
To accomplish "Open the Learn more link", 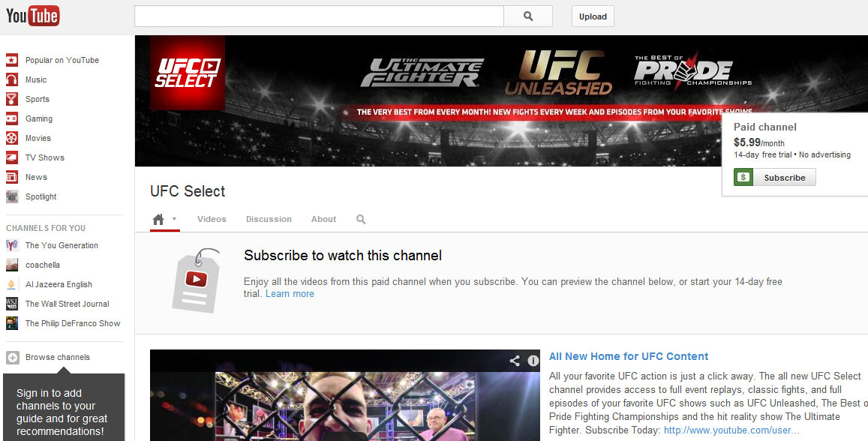I will (x=290, y=294).
